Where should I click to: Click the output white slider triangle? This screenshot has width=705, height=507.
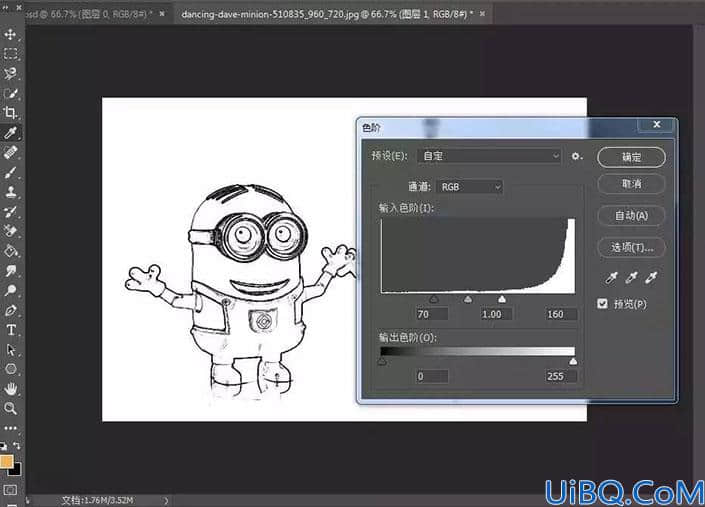[x=573, y=361]
